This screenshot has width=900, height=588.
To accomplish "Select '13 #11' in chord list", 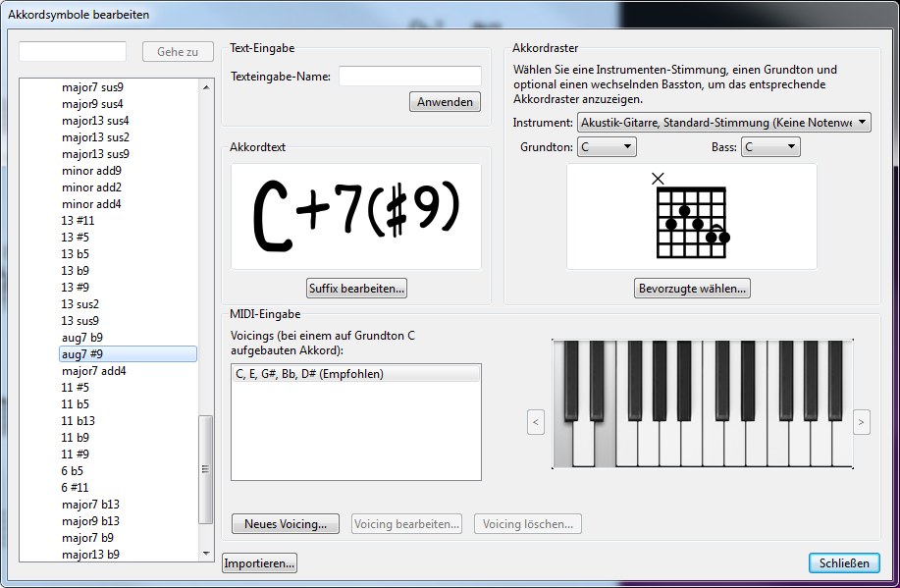I will [x=79, y=221].
